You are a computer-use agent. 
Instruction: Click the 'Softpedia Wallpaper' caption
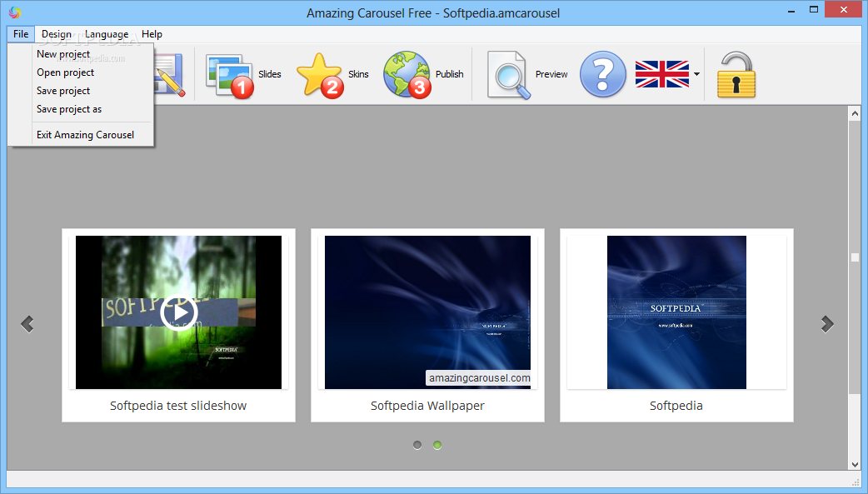click(x=427, y=406)
